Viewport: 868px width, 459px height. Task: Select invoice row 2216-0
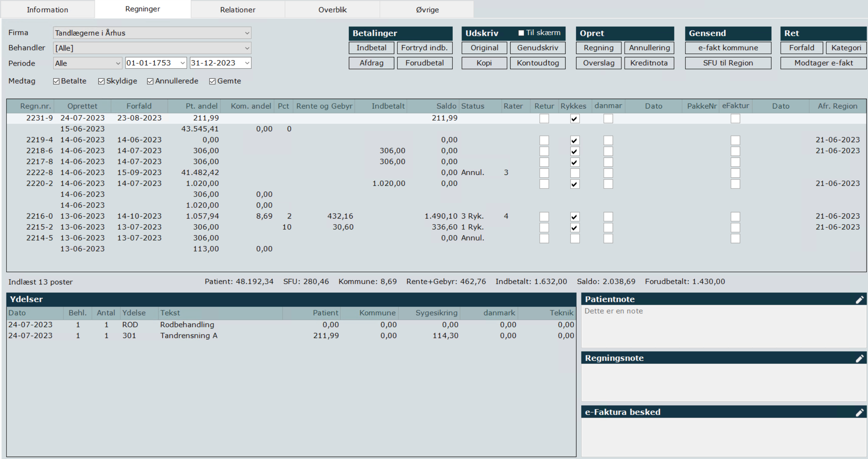click(x=436, y=216)
